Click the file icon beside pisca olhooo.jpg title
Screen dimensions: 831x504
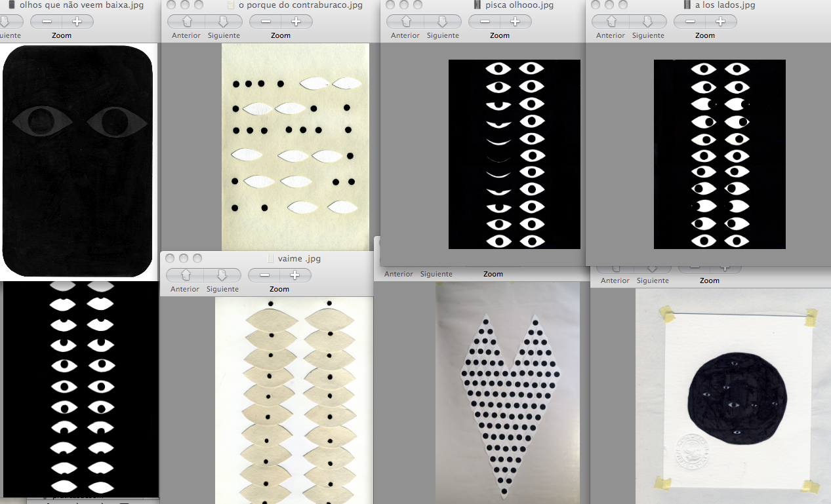tap(477, 5)
